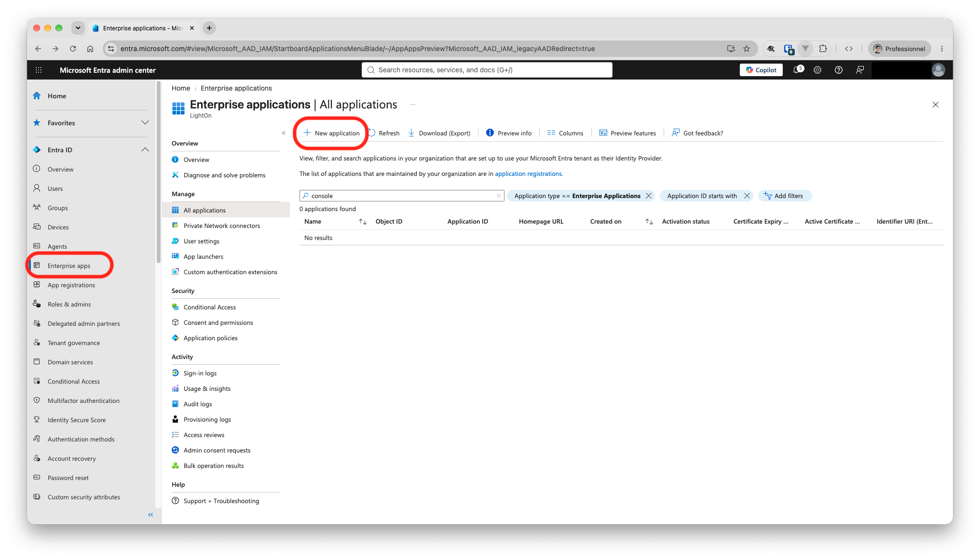Click the Home breadcrumb link
This screenshot has width=980, height=560.
[x=181, y=88]
